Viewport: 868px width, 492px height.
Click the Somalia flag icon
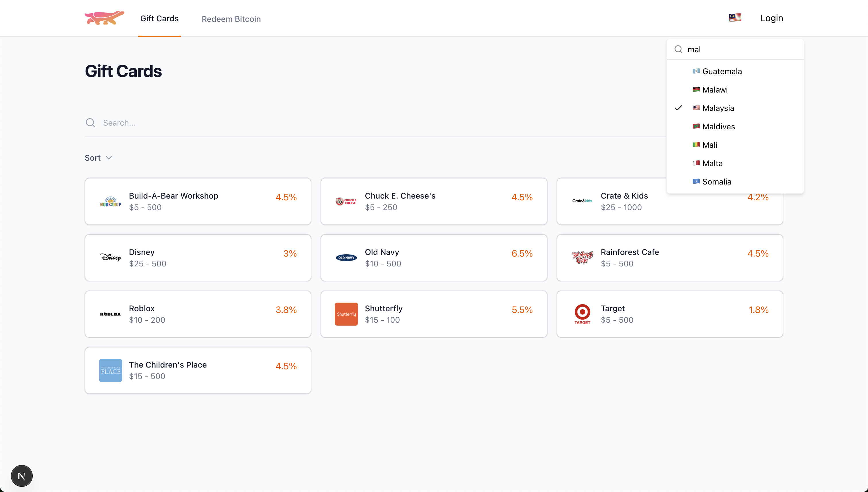[x=696, y=181]
